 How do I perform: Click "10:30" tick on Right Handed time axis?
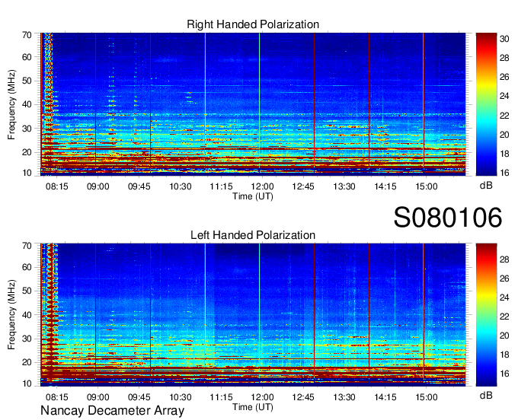[x=180, y=186]
